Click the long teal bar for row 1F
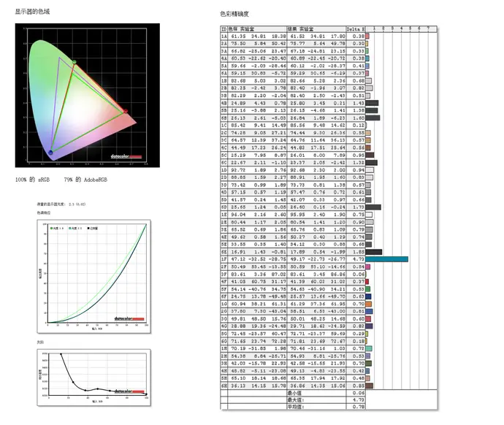 (386, 259)
